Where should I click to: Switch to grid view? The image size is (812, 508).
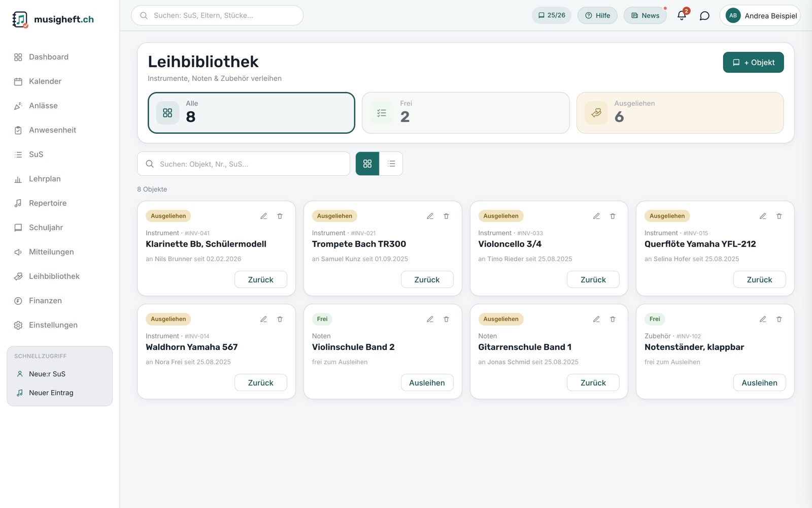(x=367, y=164)
